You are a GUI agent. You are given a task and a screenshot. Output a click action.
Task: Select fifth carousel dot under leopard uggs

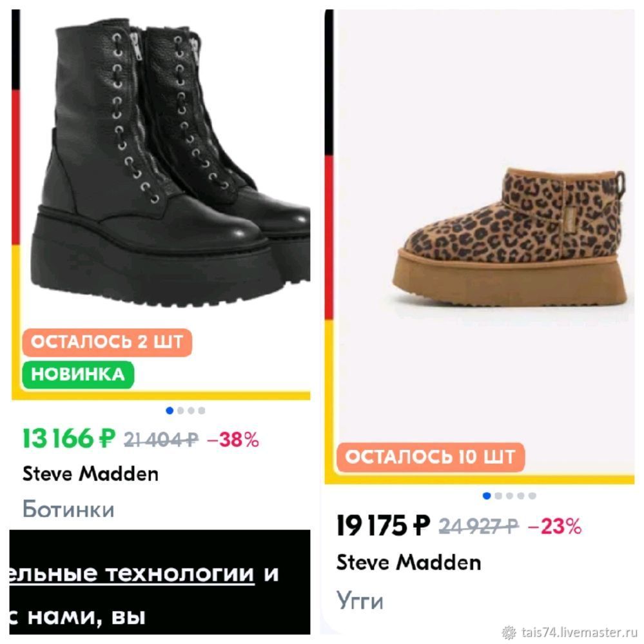coord(532,496)
